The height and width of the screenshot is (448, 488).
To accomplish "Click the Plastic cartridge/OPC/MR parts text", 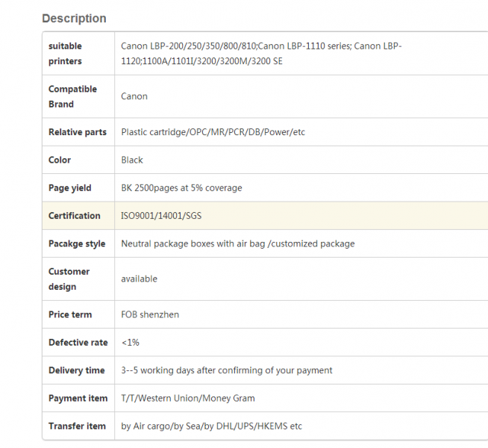I will pos(213,132).
